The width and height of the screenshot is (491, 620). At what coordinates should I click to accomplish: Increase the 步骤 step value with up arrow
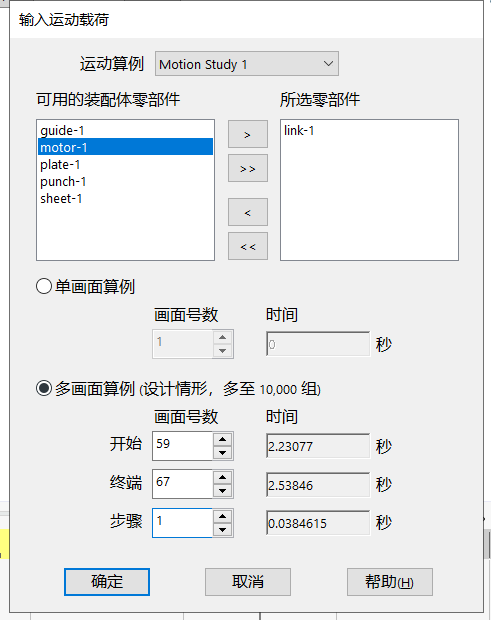pos(223,516)
